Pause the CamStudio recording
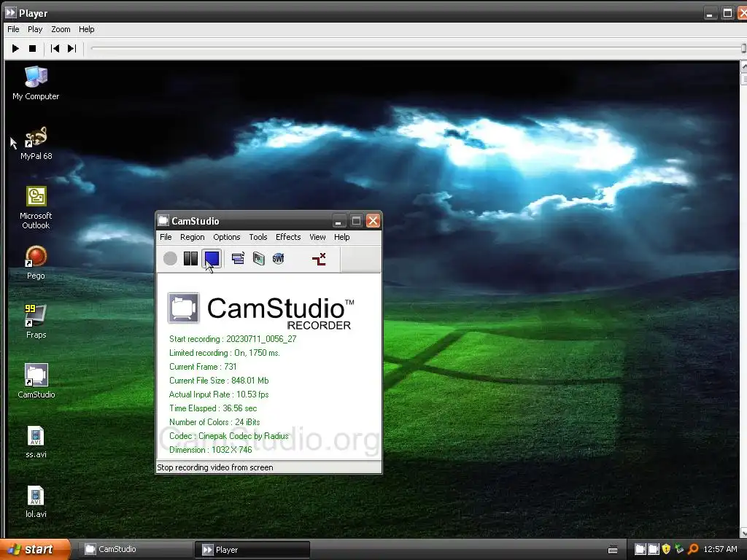 190,259
